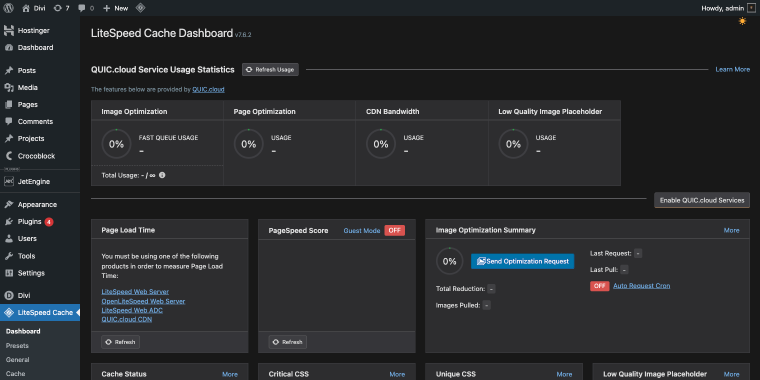Open the Settings sidebar menu
Image resolution: width=760 pixels, height=380 pixels.
tap(40, 273)
